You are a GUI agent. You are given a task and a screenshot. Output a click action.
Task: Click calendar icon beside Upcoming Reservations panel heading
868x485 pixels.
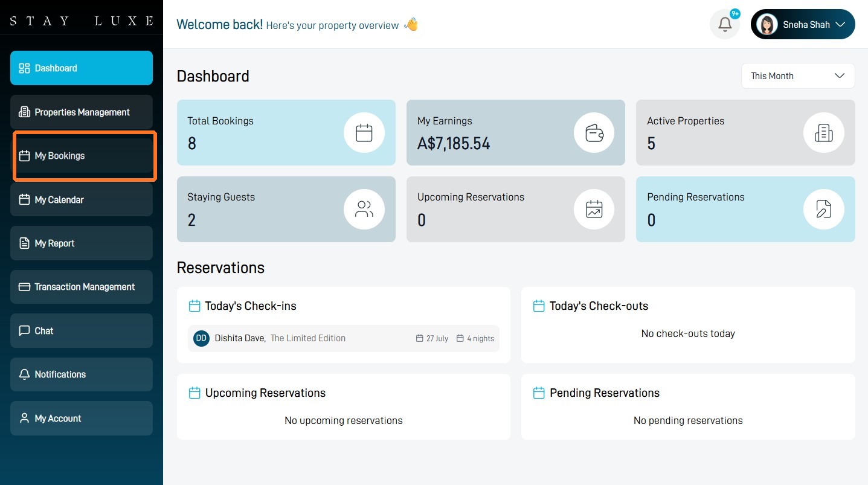pos(194,393)
